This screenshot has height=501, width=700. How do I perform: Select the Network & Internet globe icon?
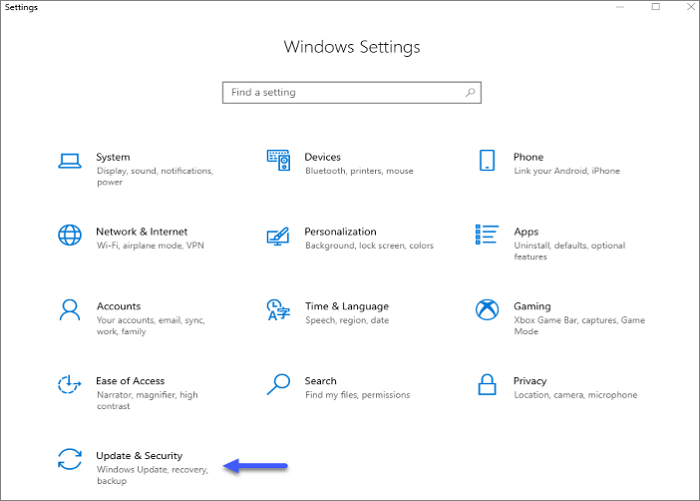point(69,236)
